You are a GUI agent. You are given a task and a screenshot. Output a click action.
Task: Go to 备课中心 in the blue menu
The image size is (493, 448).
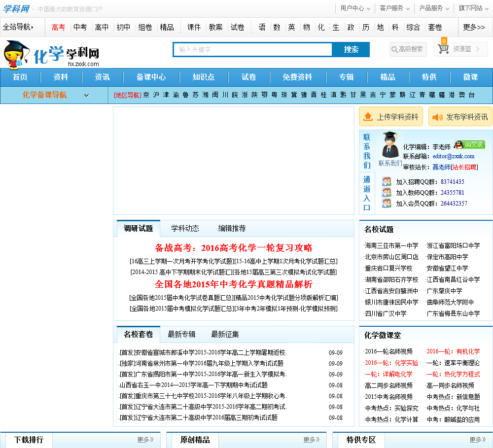151,77
